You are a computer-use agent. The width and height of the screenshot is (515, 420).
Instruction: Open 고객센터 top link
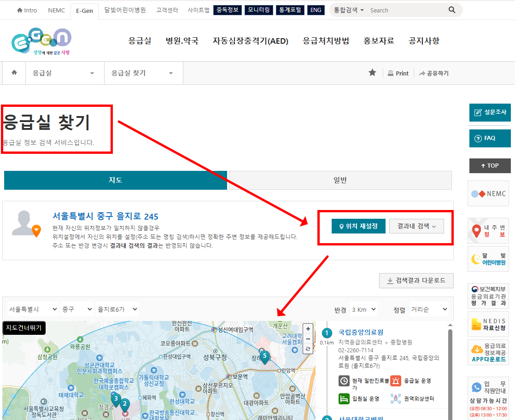167,10
